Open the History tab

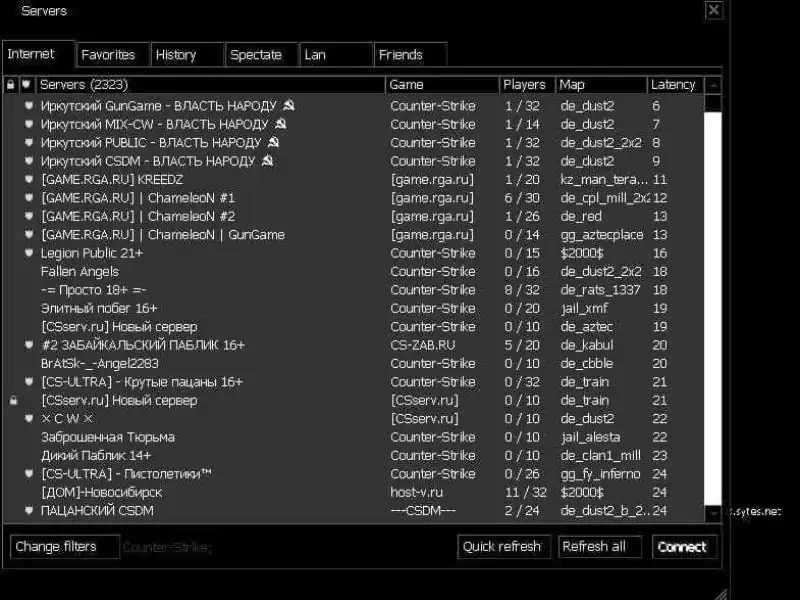(x=187, y=55)
